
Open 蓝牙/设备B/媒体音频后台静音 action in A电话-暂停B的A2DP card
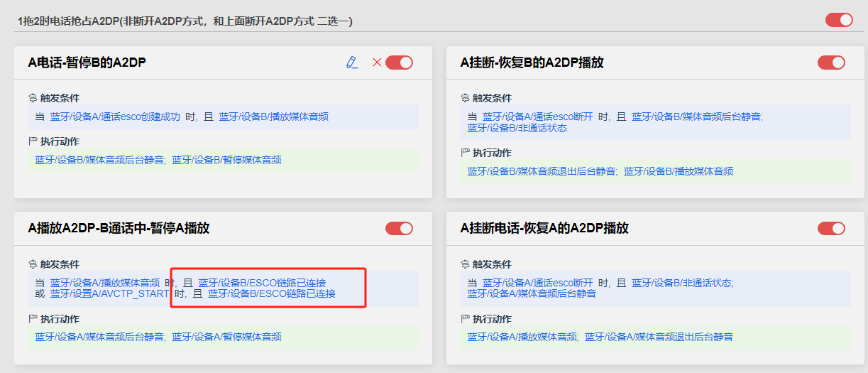click(99, 160)
